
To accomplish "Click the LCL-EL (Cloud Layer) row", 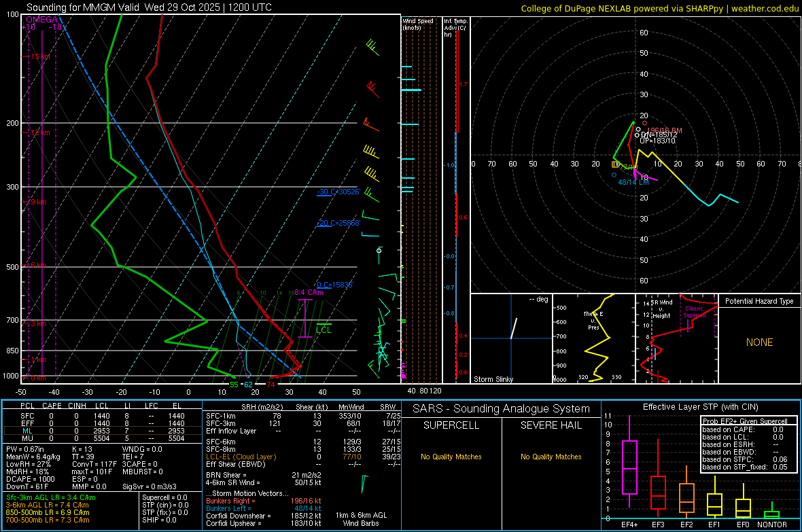I will point(303,457).
